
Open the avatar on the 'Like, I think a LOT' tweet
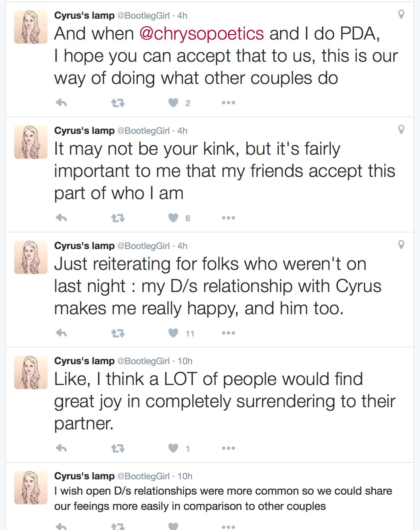[31, 373]
